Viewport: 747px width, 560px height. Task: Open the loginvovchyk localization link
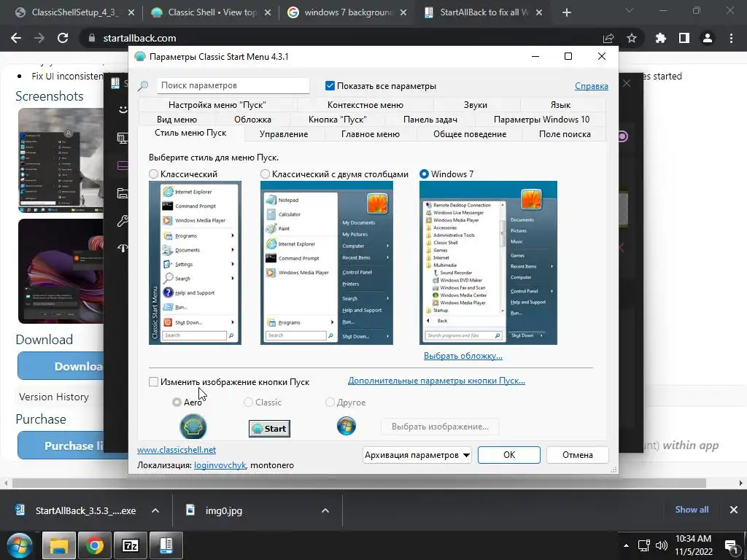[x=220, y=465]
